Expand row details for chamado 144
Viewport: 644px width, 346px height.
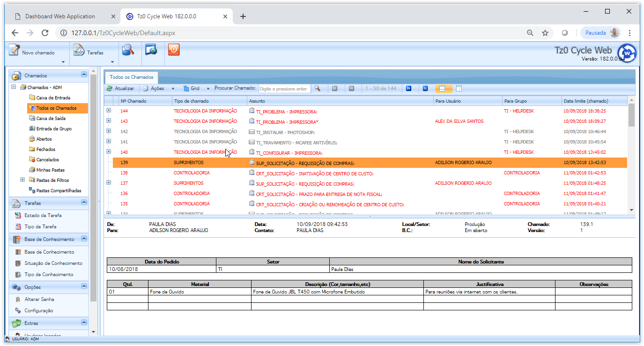(x=109, y=111)
